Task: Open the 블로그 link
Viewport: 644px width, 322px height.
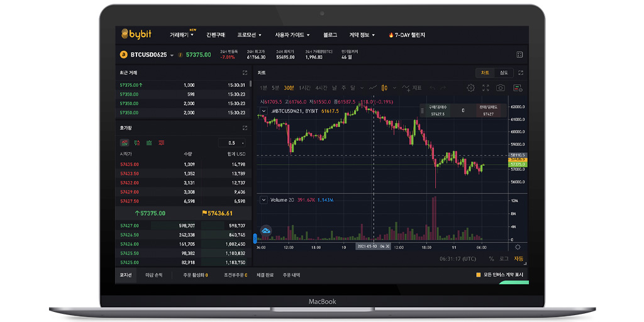Action: pos(330,35)
